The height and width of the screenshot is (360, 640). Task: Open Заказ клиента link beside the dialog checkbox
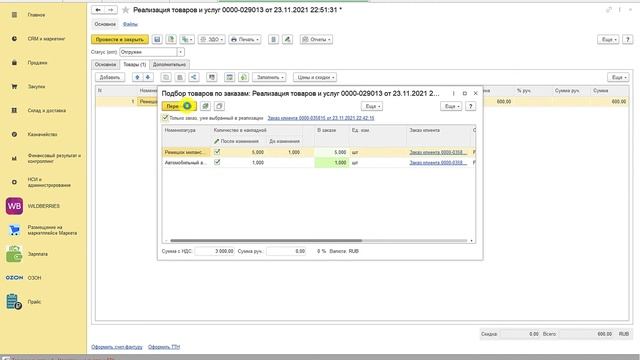tap(321, 118)
